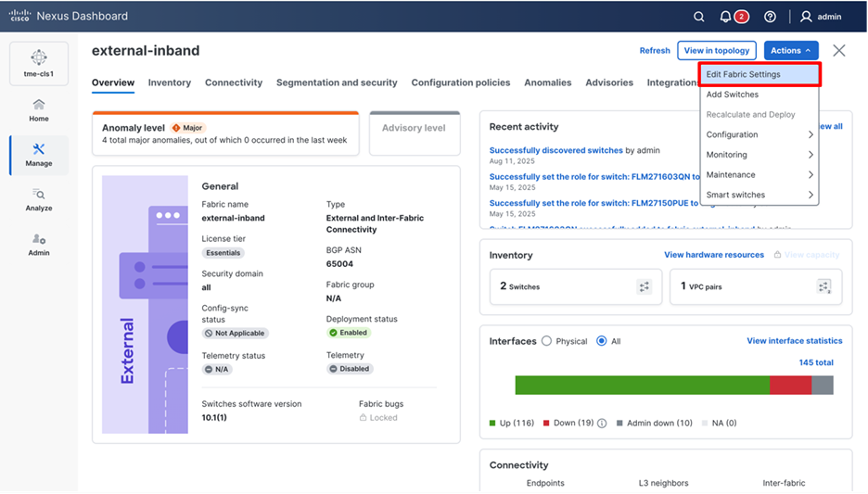
Task: Click Recalculate and Deploy menu entry
Action: tap(759, 115)
